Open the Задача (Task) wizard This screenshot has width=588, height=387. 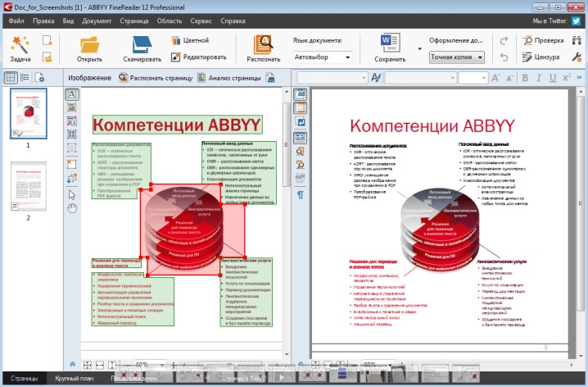[x=20, y=48]
